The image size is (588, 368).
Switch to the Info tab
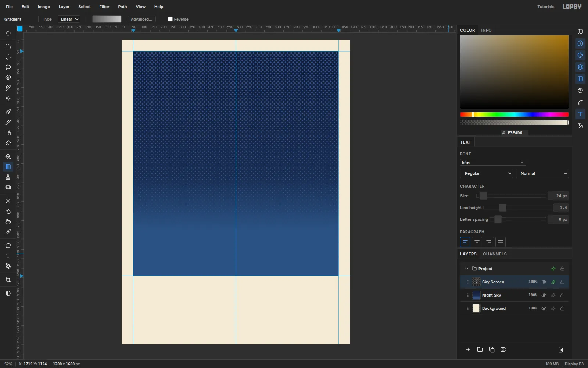click(486, 30)
